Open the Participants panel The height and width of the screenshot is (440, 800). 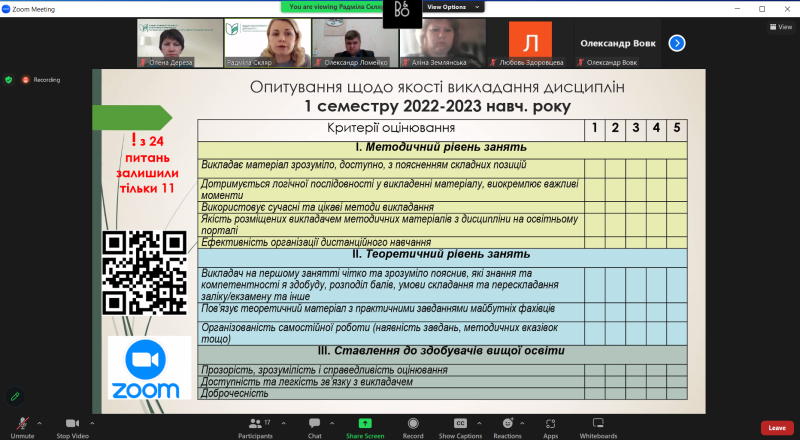pyautogui.click(x=256, y=428)
